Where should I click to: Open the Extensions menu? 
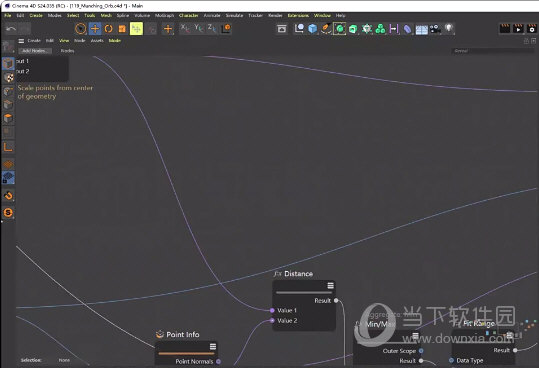(298, 15)
